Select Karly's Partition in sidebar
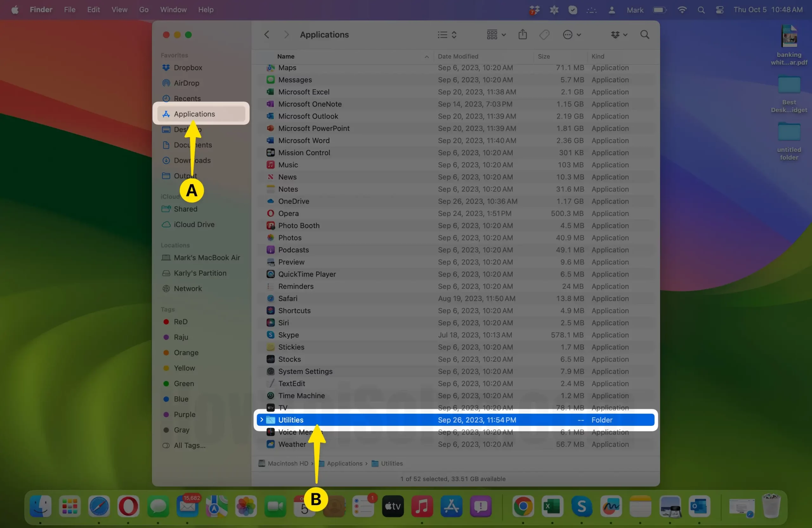The image size is (812, 528). tap(200, 273)
